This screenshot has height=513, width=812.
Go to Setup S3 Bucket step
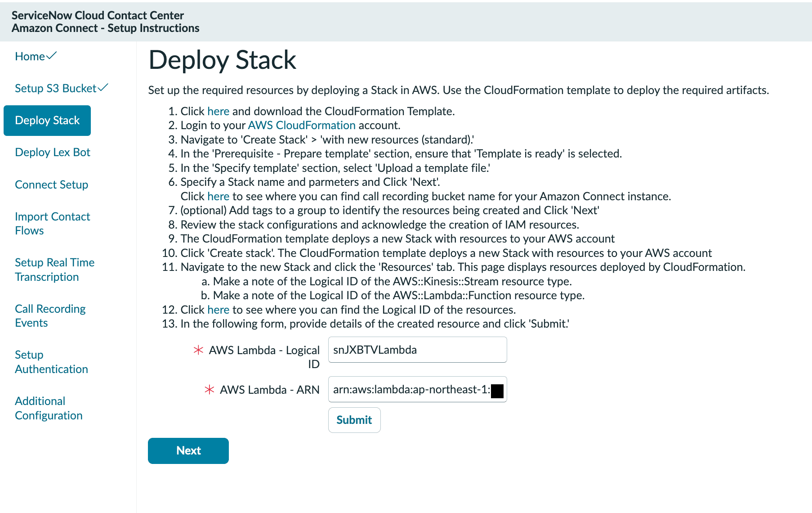(56, 88)
